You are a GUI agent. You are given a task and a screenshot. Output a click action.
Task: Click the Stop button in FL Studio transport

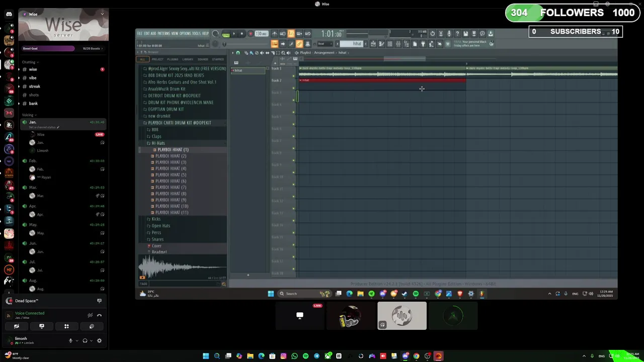pyautogui.click(x=242, y=34)
